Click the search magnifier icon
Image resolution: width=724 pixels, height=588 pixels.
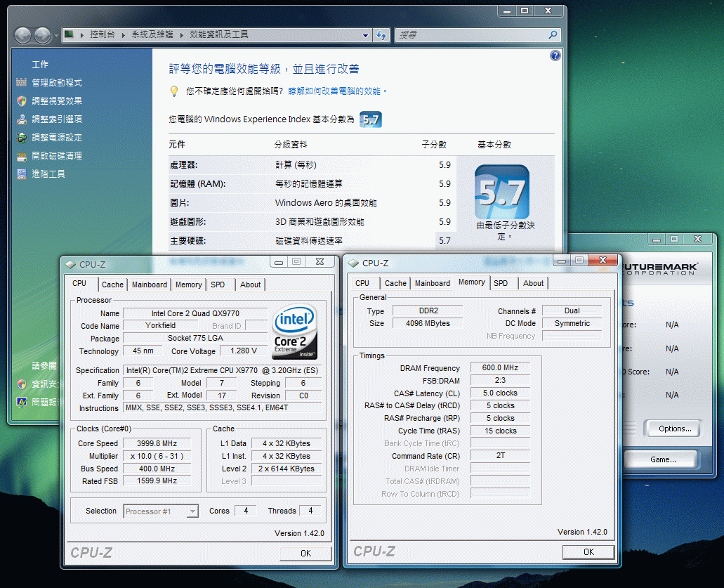pyautogui.click(x=553, y=34)
